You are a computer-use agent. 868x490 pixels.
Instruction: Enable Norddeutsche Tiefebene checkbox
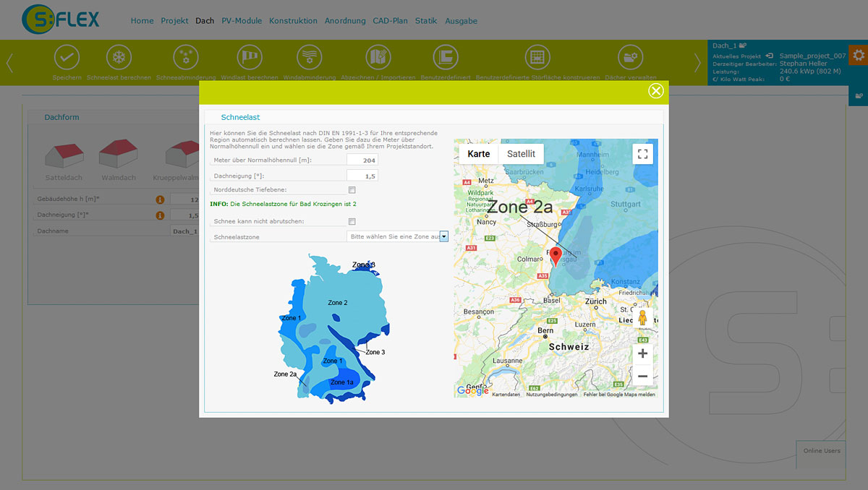[352, 190]
